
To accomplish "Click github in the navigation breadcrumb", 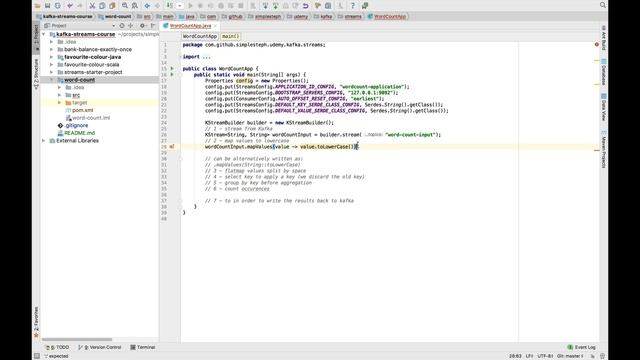I will 232,17.
